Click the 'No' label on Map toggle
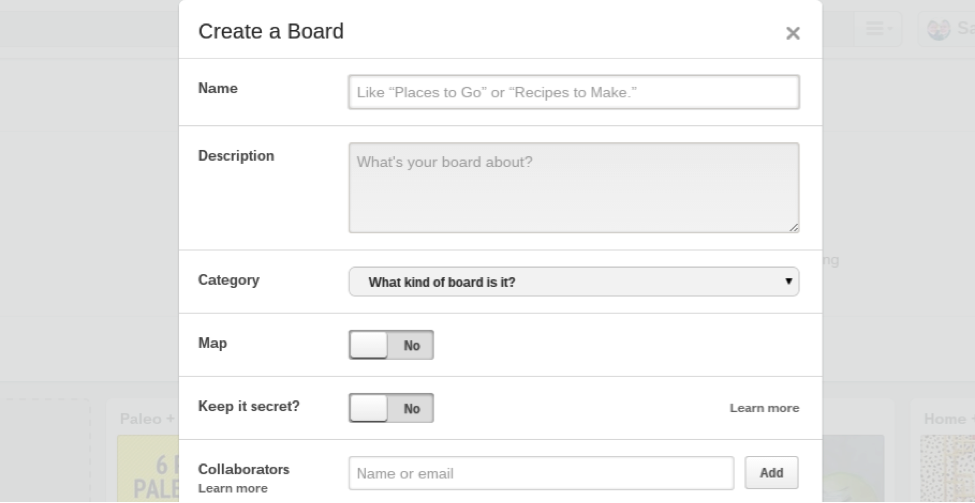This screenshot has width=975, height=503. tap(412, 346)
